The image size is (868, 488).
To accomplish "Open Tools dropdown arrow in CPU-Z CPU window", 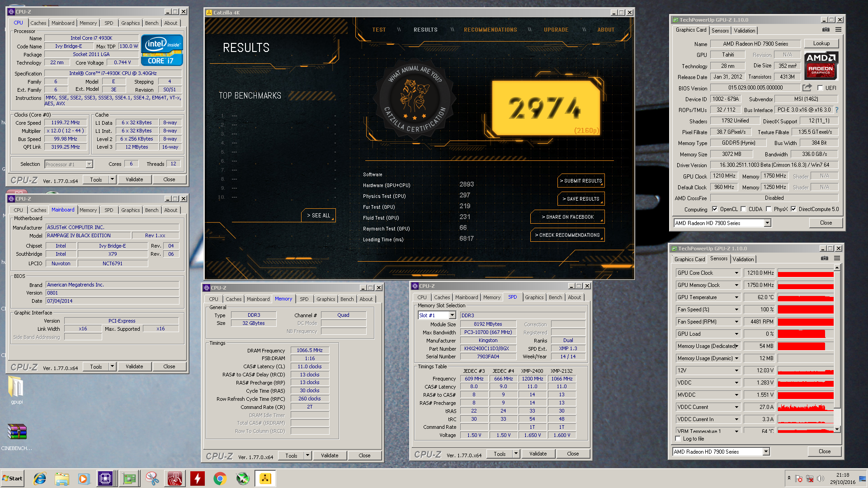I will tap(112, 179).
